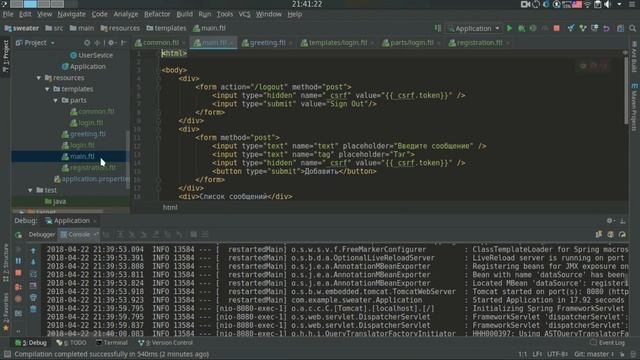Clear console with the trash icon

33,309
